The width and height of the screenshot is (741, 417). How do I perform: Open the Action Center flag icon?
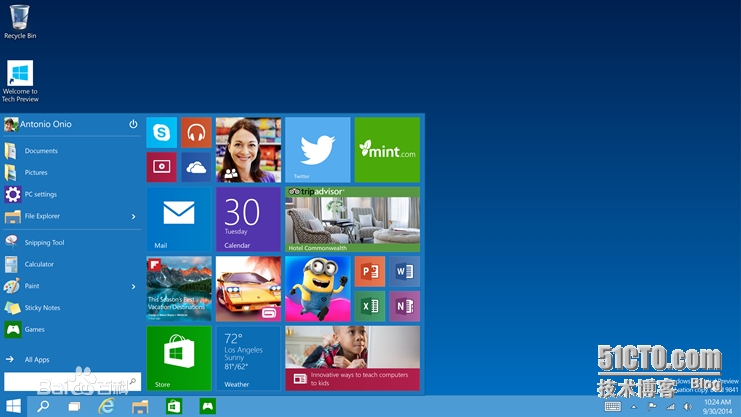tap(652, 407)
